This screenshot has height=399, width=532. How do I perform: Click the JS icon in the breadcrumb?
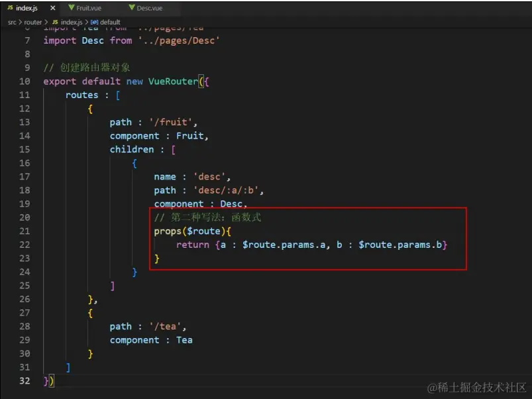click(55, 22)
